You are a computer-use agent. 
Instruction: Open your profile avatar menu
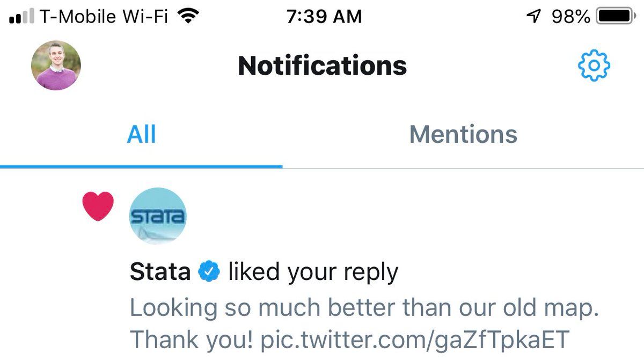(56, 66)
